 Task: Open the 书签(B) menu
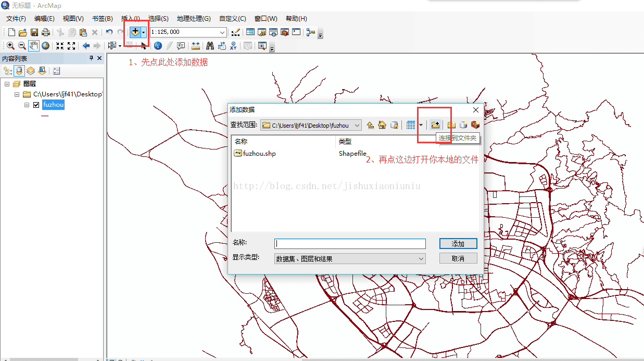pyautogui.click(x=102, y=19)
